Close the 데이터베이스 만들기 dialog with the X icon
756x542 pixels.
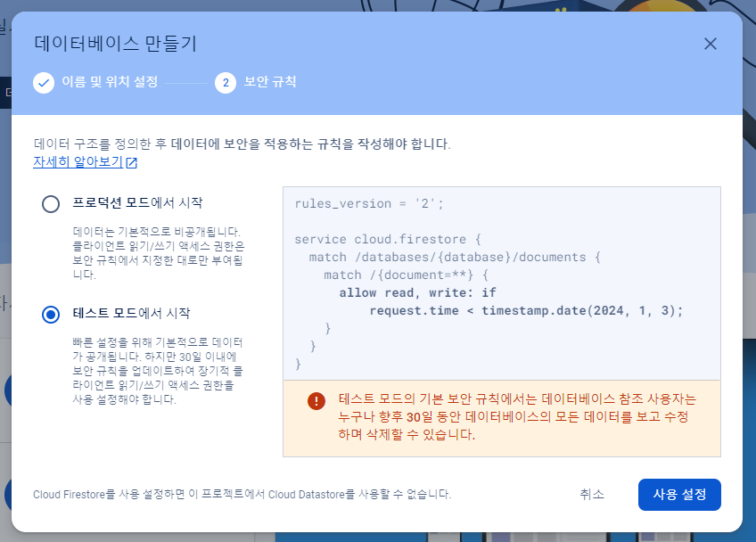711,44
